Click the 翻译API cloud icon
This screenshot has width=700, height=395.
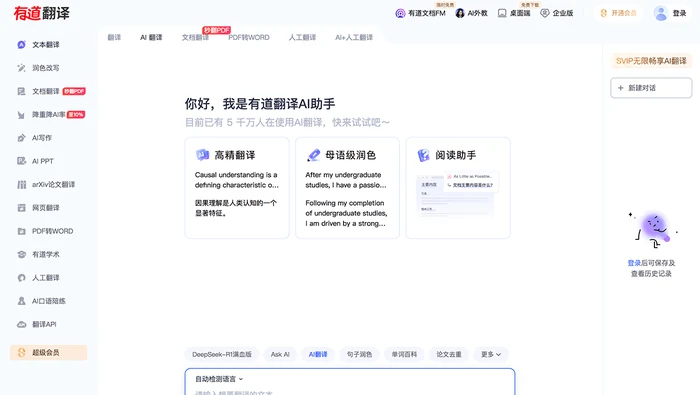[x=21, y=324]
